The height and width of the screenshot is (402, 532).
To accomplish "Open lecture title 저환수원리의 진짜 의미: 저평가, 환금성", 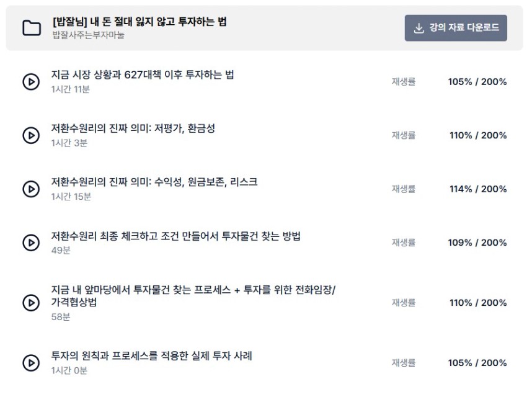I will pyautogui.click(x=133, y=128).
